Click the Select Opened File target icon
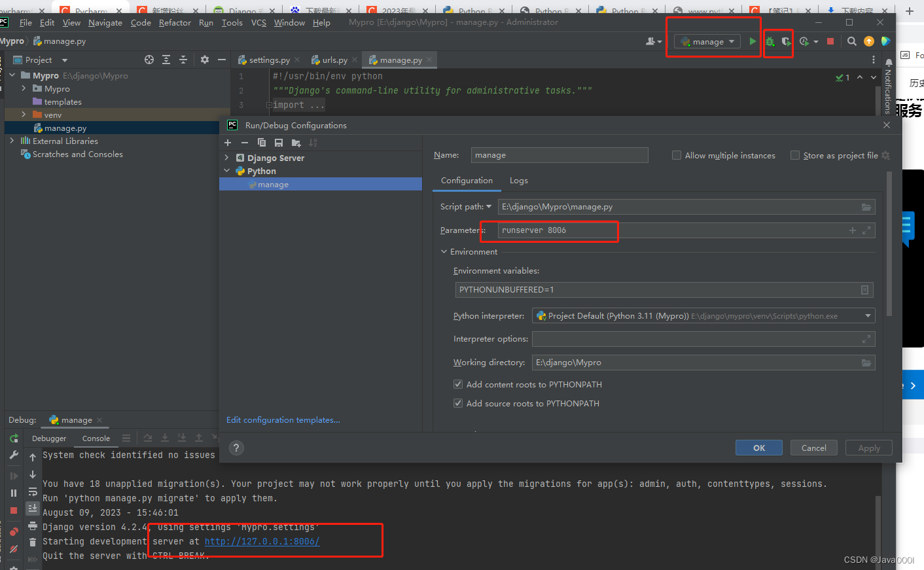Image resolution: width=924 pixels, height=570 pixels. [149, 60]
